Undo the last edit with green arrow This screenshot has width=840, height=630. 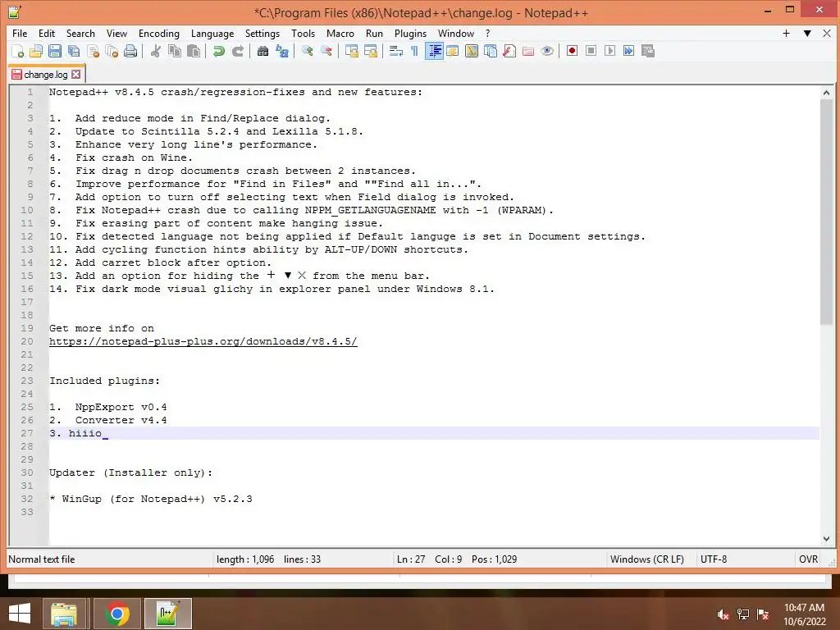pos(218,51)
